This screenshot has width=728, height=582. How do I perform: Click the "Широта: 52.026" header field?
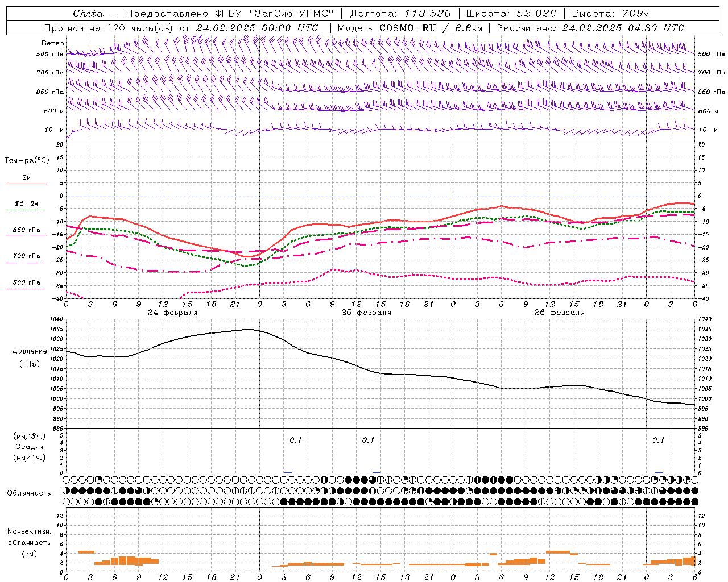pos(511,14)
